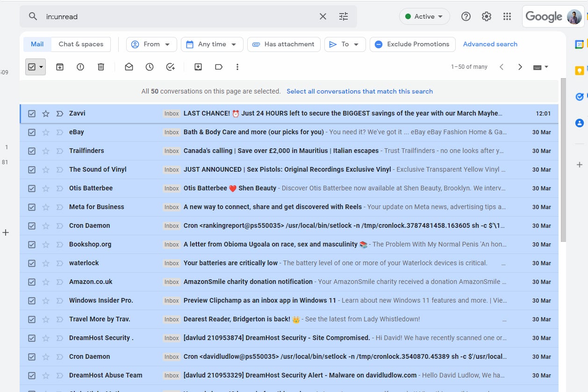
Task: Toggle the Has attachment filter chip
Action: click(x=284, y=44)
